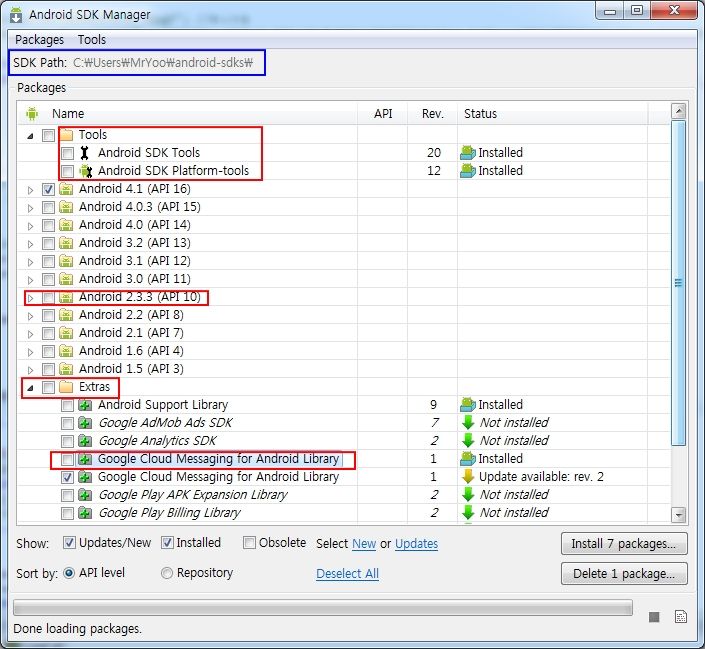Click the Android robot icon in table header
705x649 pixels.
tap(32, 113)
